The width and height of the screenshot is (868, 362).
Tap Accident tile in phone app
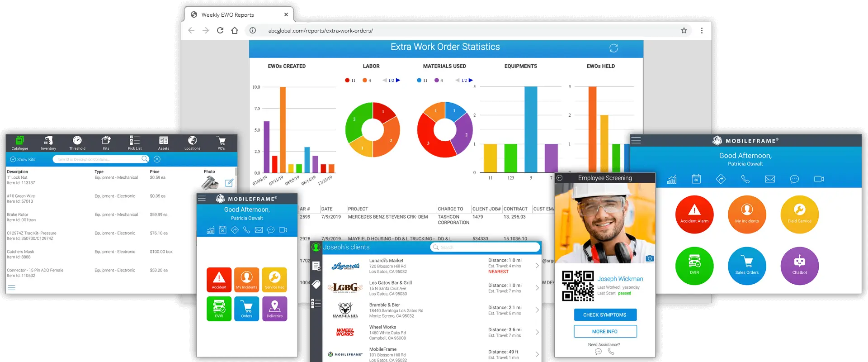(x=219, y=280)
